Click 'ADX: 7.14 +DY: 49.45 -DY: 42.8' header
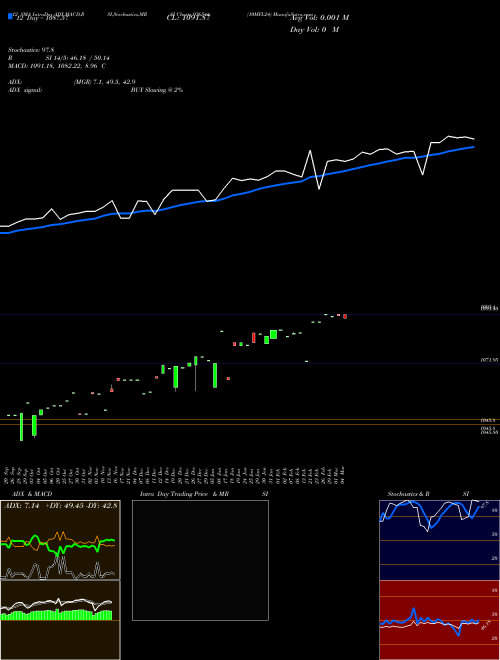 pos(61,506)
